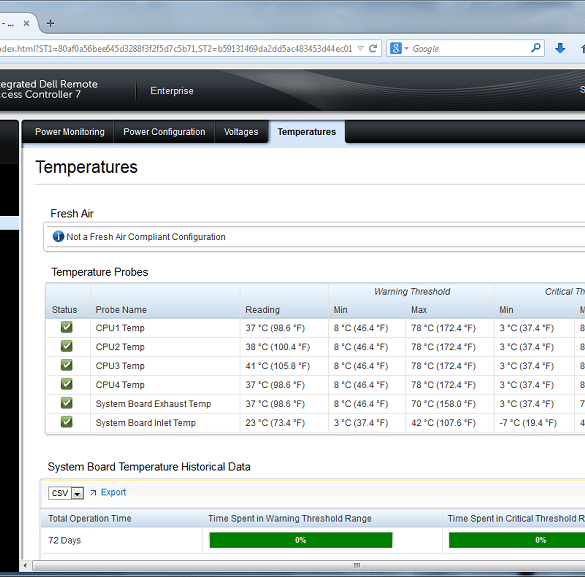Click the browser tab close X icon
This screenshot has height=577, width=585.
(26, 23)
